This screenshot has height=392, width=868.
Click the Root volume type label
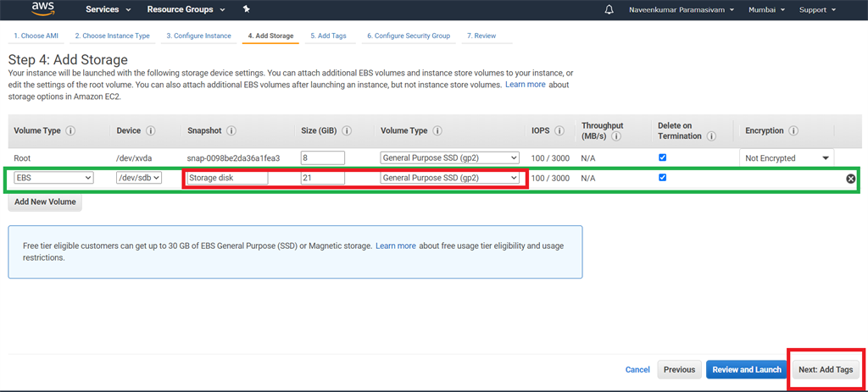(22, 158)
